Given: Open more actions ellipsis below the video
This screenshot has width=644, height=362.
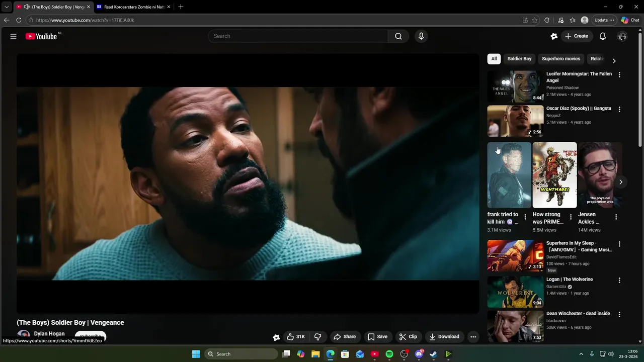Looking at the screenshot, I should tap(473, 337).
